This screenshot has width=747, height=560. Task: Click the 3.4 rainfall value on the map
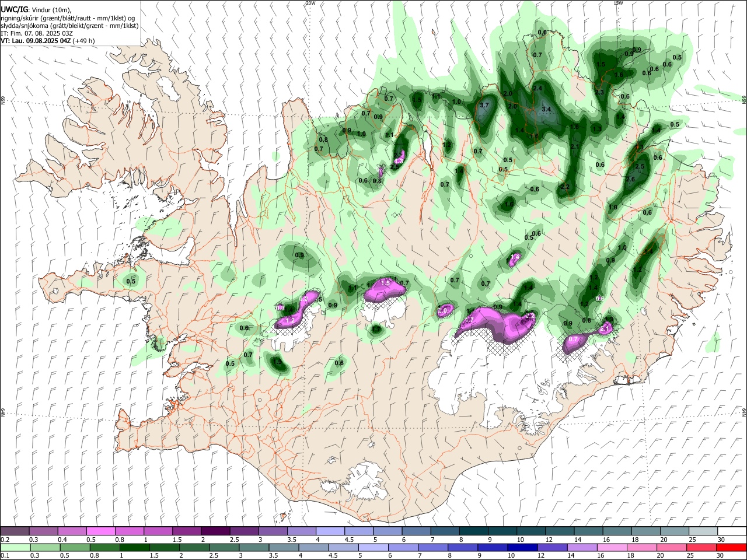(x=546, y=109)
